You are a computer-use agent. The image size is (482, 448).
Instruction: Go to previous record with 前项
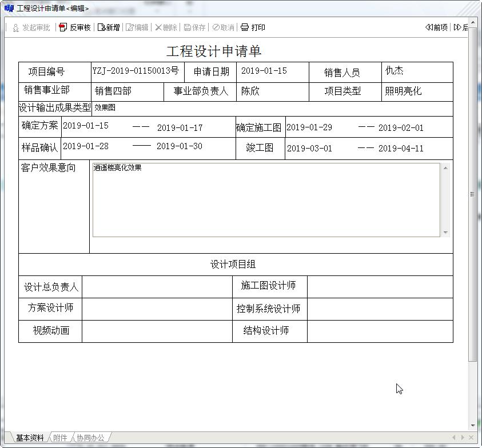(436, 27)
